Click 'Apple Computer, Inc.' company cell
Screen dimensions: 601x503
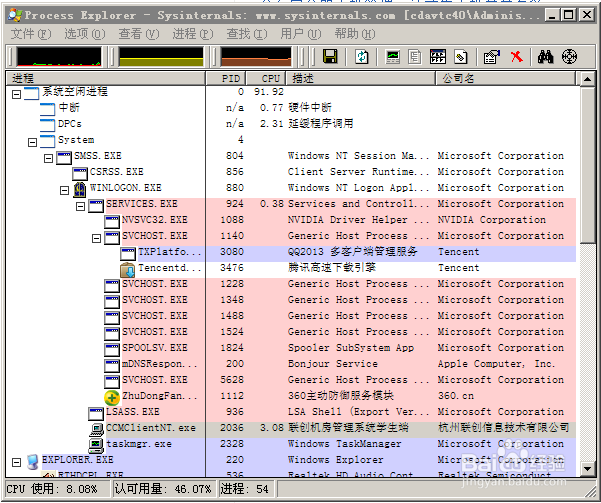(496, 365)
